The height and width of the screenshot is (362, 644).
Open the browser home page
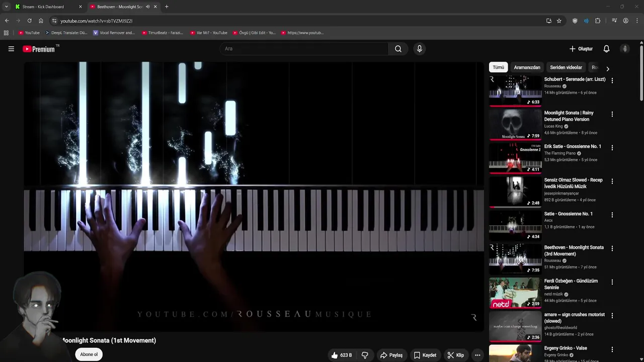tap(41, 21)
